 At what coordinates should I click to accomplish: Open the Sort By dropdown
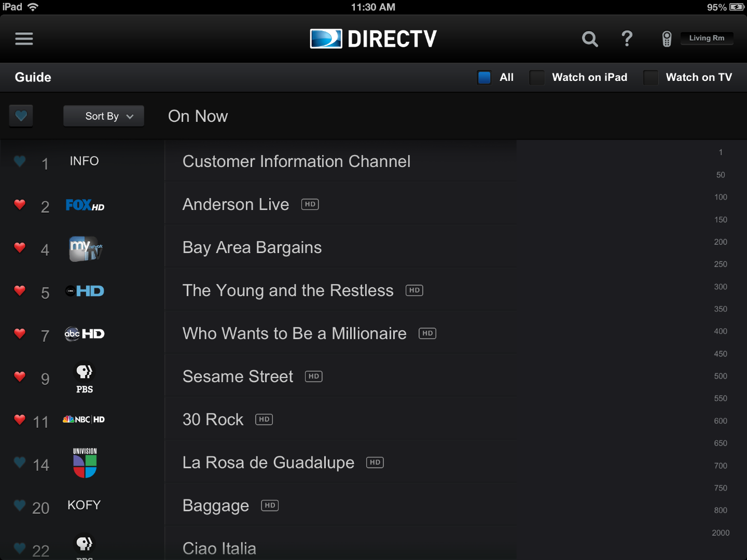click(x=103, y=116)
